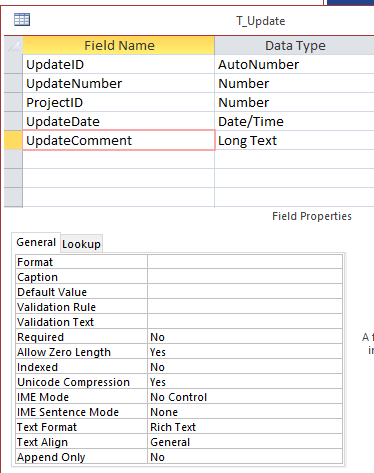This screenshot has width=374, height=473.
Task: Select the Data Type column header
Action: click(x=295, y=45)
